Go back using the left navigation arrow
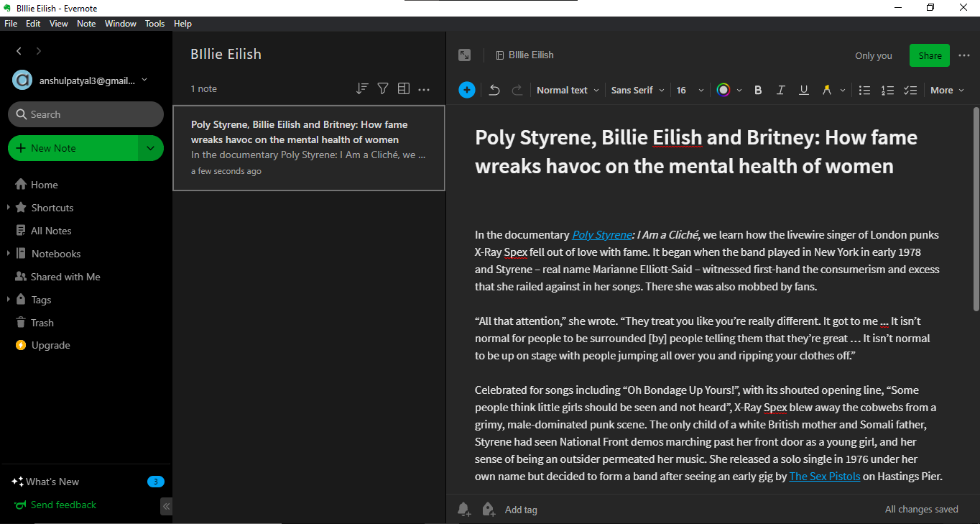The width and height of the screenshot is (980, 524). coord(19,51)
